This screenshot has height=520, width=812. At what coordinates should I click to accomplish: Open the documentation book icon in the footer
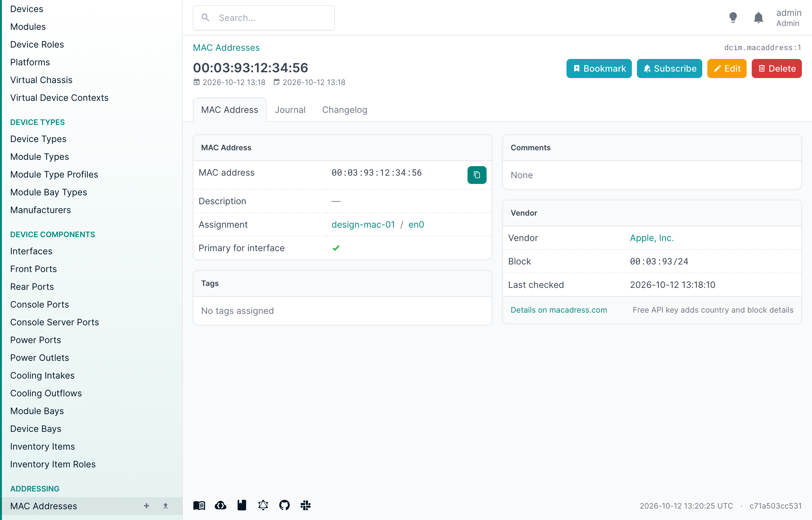[x=199, y=505]
